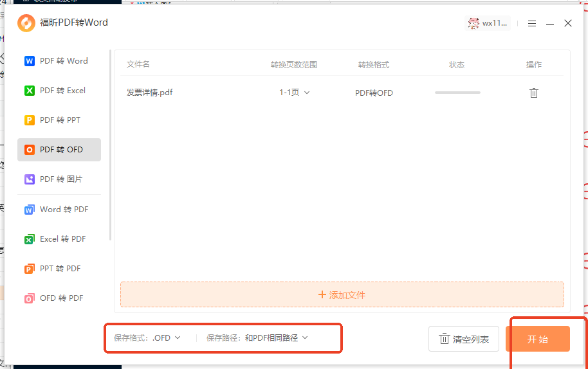The image size is (588, 369).
Task: Minimize the Foxit converter window
Action: tap(550, 24)
